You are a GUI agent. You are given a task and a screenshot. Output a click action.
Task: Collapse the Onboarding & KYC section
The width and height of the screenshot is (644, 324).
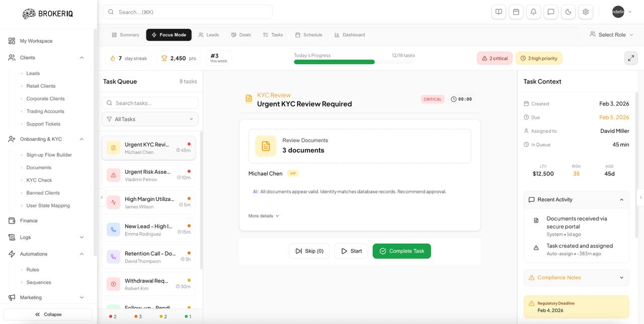[82, 139]
